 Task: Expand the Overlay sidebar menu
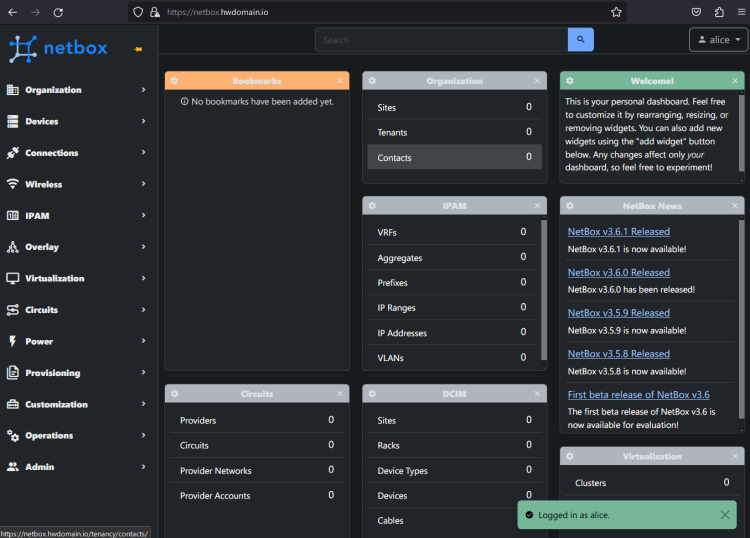tap(77, 247)
